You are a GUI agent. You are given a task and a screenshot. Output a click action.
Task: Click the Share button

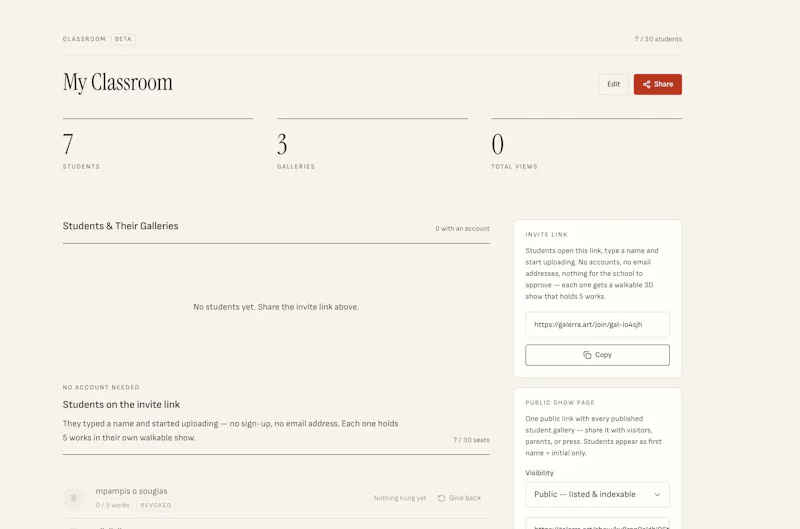click(658, 84)
